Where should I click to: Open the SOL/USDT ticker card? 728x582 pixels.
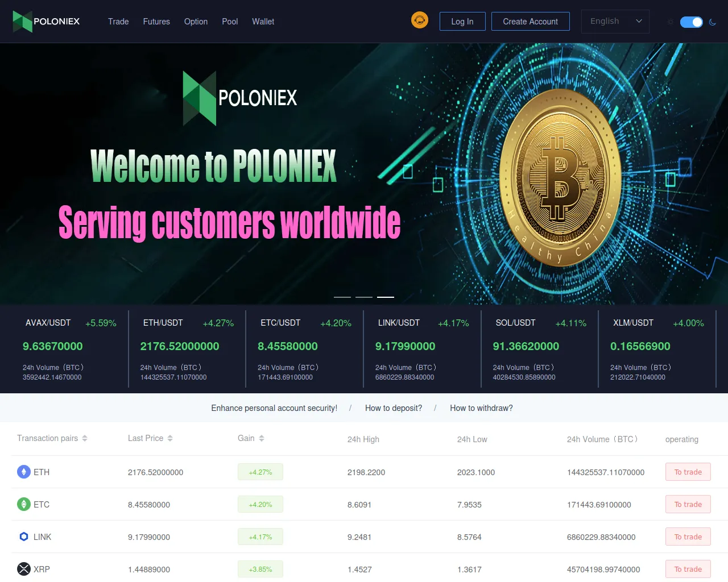540,349
